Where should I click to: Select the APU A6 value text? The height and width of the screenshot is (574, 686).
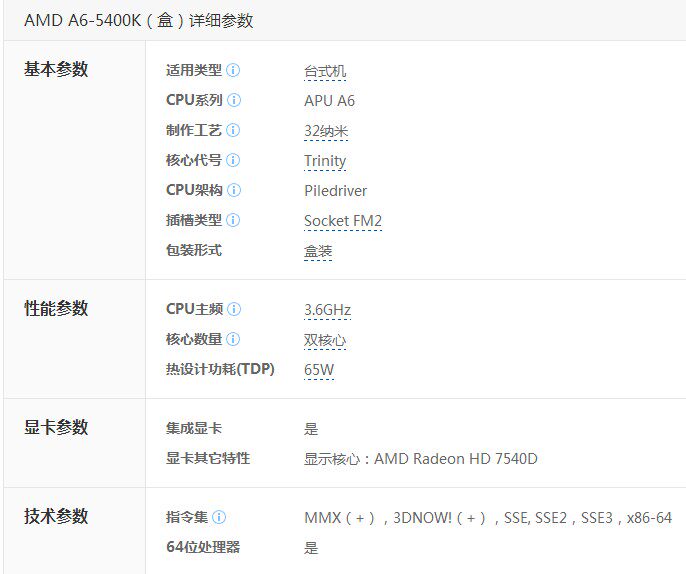tap(329, 101)
